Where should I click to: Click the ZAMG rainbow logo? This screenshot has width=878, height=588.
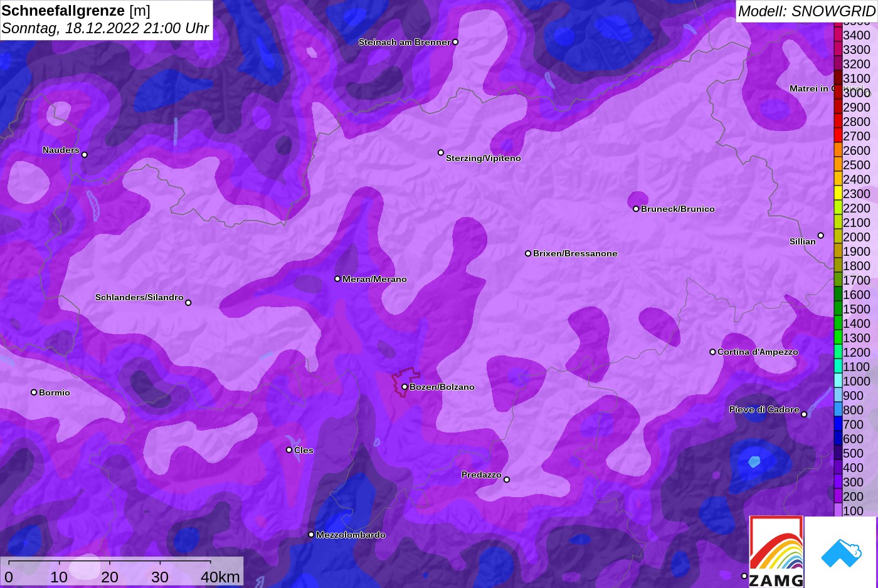[776, 552]
